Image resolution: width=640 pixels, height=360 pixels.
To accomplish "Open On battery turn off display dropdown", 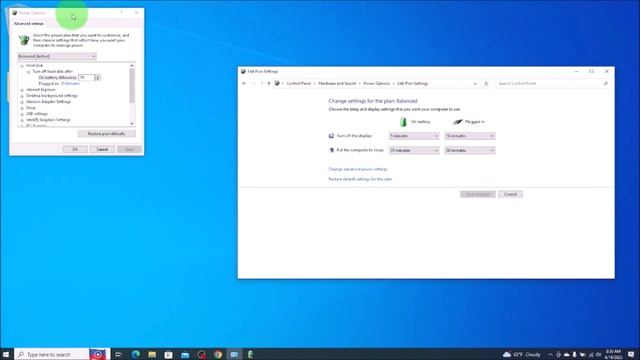I will coord(414,136).
